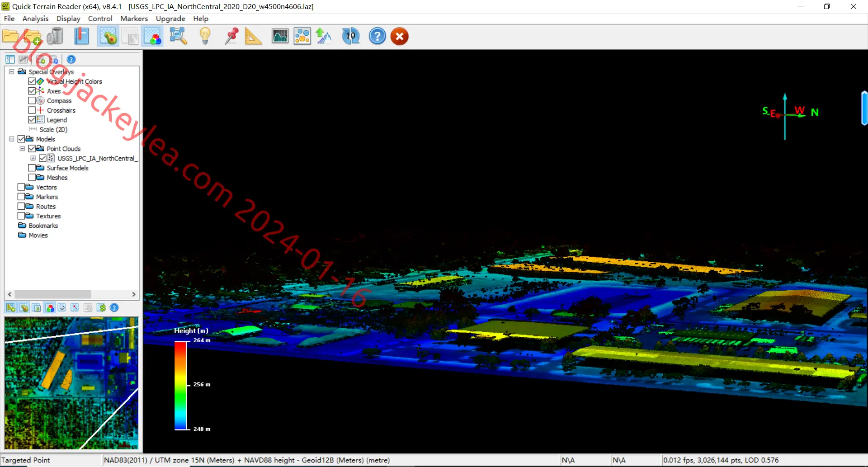Collapse the Special Overlays tree node
This screenshot has width=868, height=467.
point(12,72)
